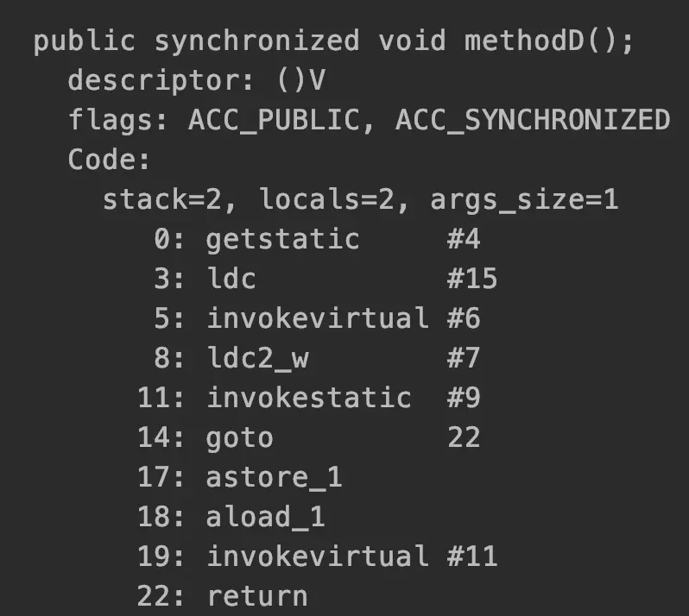Click the astore_1 instruction

[x=274, y=477]
